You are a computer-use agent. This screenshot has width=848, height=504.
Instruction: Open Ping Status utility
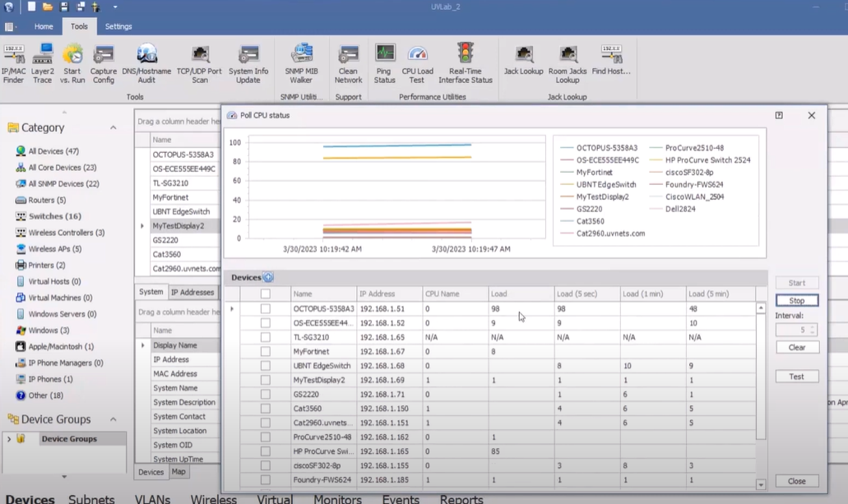coord(385,64)
